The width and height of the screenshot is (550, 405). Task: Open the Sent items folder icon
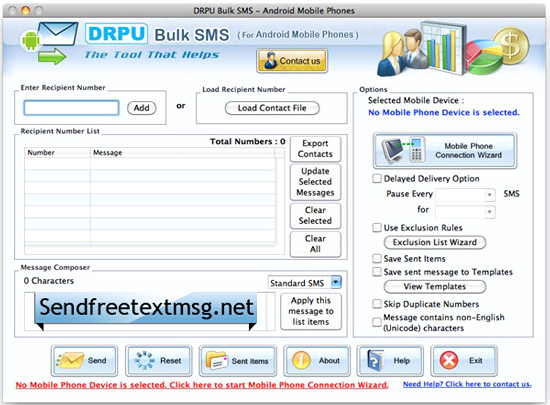[x=238, y=360]
